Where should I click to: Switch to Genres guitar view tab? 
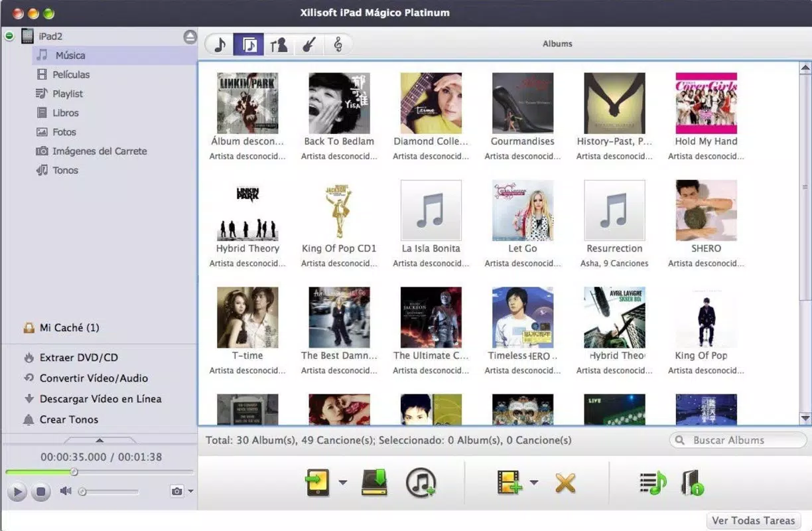[x=308, y=44]
